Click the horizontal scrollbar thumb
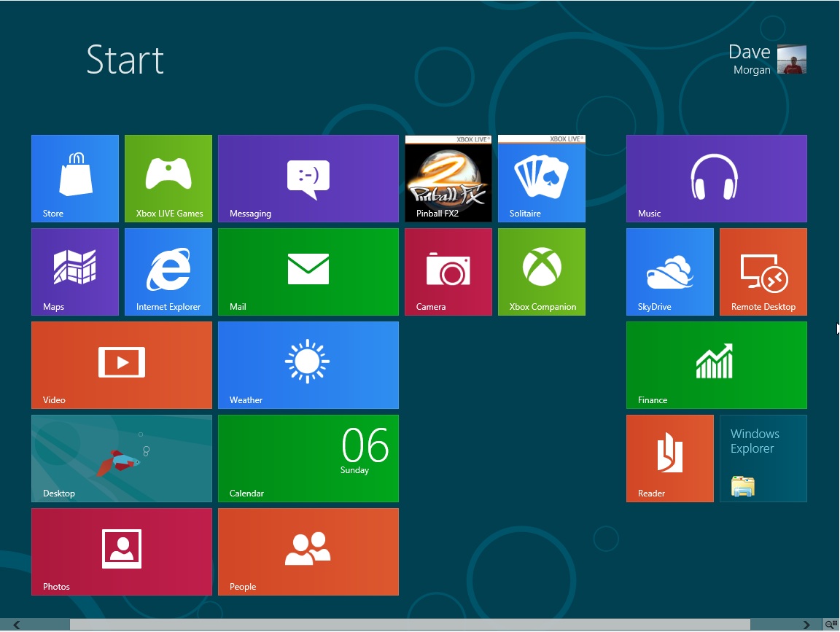Screen dimensions: 840x632 pyautogui.click(x=410, y=625)
